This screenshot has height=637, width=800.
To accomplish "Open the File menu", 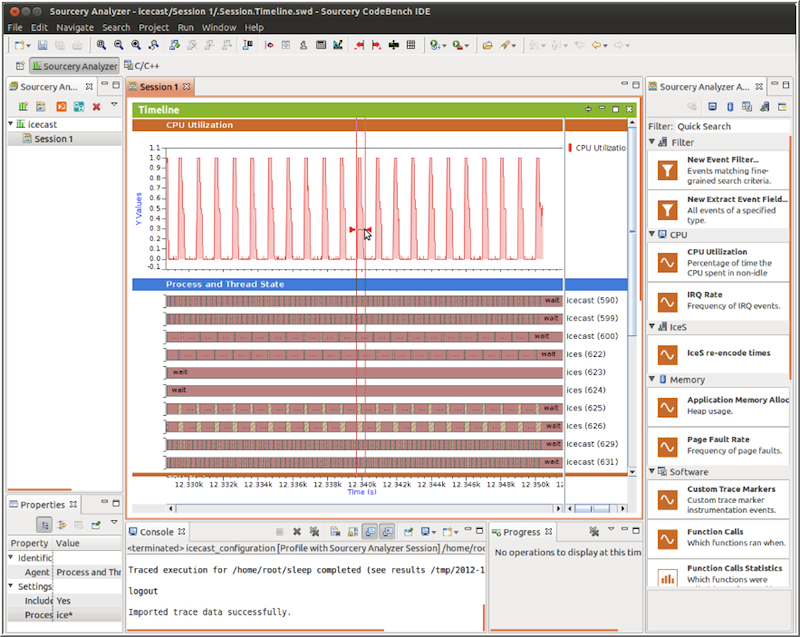I will [15, 28].
